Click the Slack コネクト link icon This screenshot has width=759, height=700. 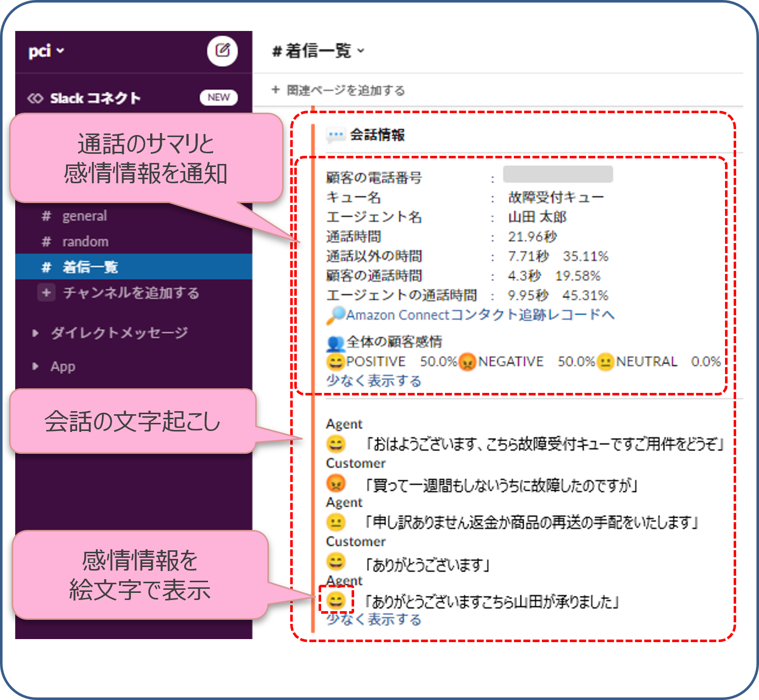point(35,98)
